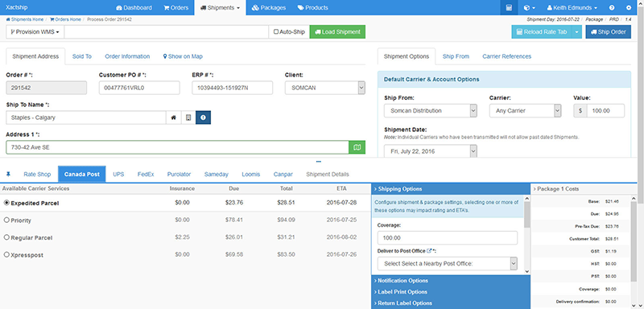Click the residential home address icon
This screenshot has height=309, width=644.
pos(173,117)
